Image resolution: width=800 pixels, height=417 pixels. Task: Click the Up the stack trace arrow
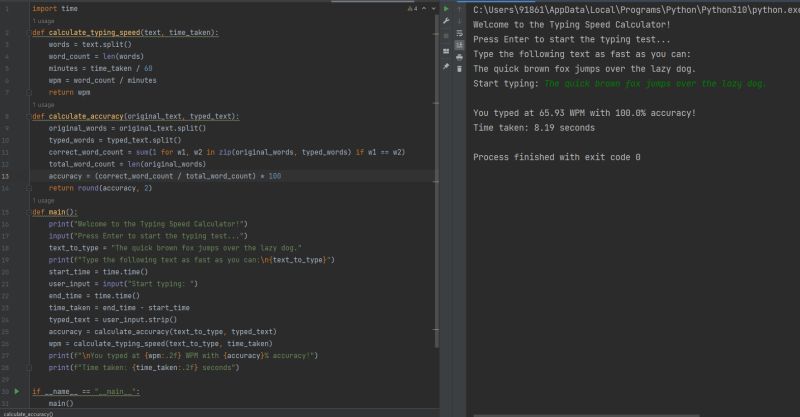pyautogui.click(x=459, y=9)
